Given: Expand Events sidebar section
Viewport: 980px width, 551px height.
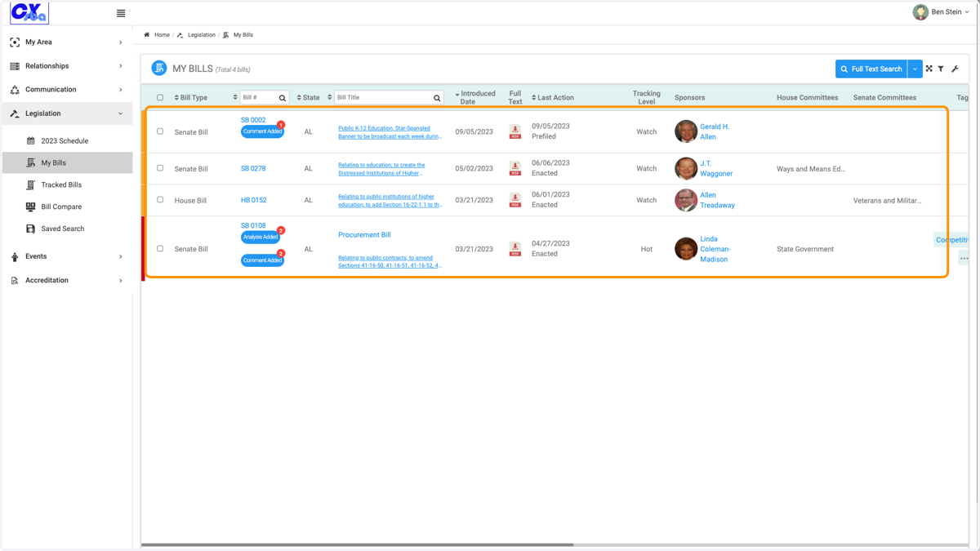Looking at the screenshot, I should 67,256.
